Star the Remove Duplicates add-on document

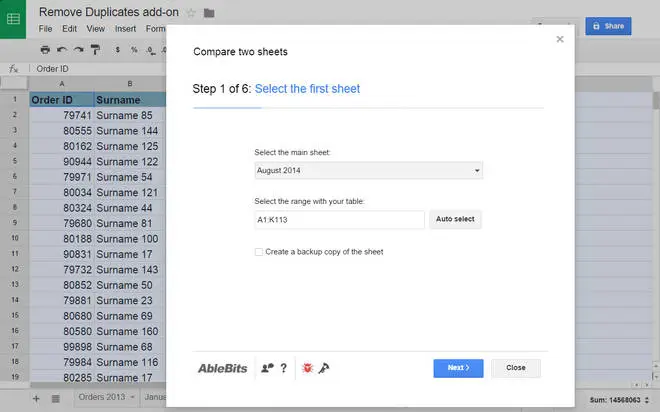pos(191,13)
